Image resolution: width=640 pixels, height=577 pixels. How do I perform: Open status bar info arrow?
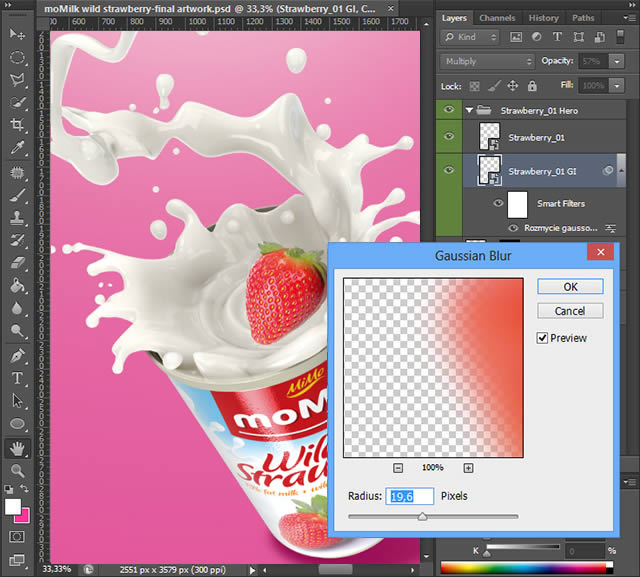tap(252, 570)
